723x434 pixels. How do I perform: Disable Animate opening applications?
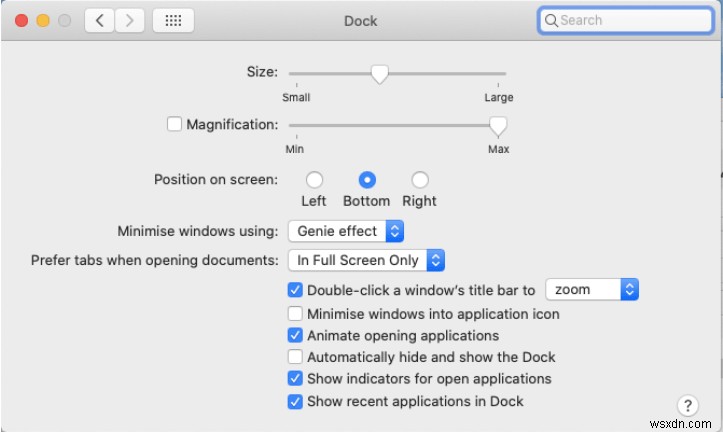[x=295, y=335]
